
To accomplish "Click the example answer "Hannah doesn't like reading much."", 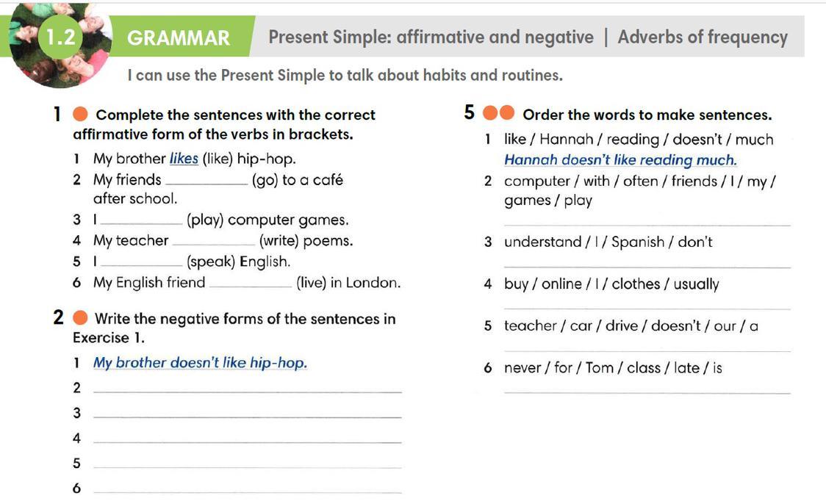I will point(620,160).
